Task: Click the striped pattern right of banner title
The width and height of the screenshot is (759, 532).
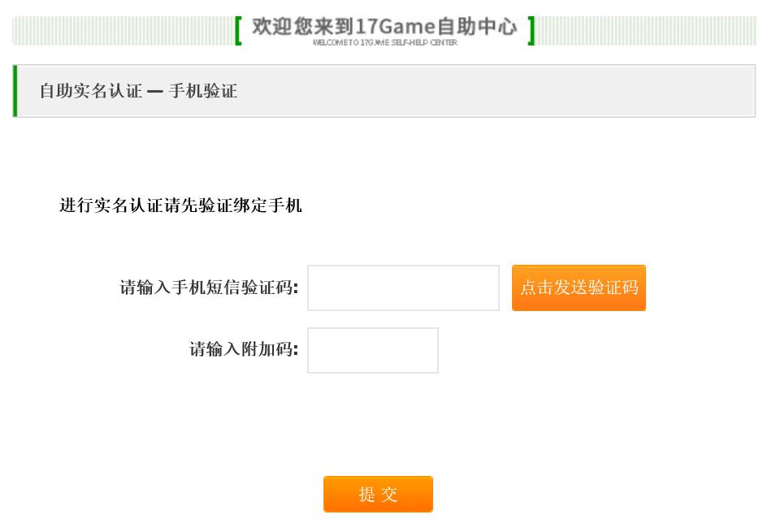Action: 646,31
